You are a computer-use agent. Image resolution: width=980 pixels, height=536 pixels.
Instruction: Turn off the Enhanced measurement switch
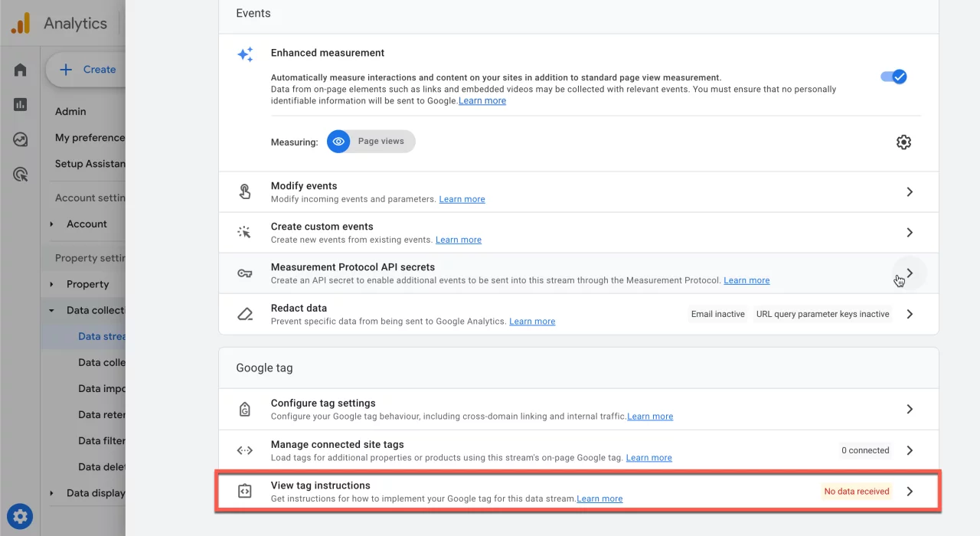(x=893, y=77)
